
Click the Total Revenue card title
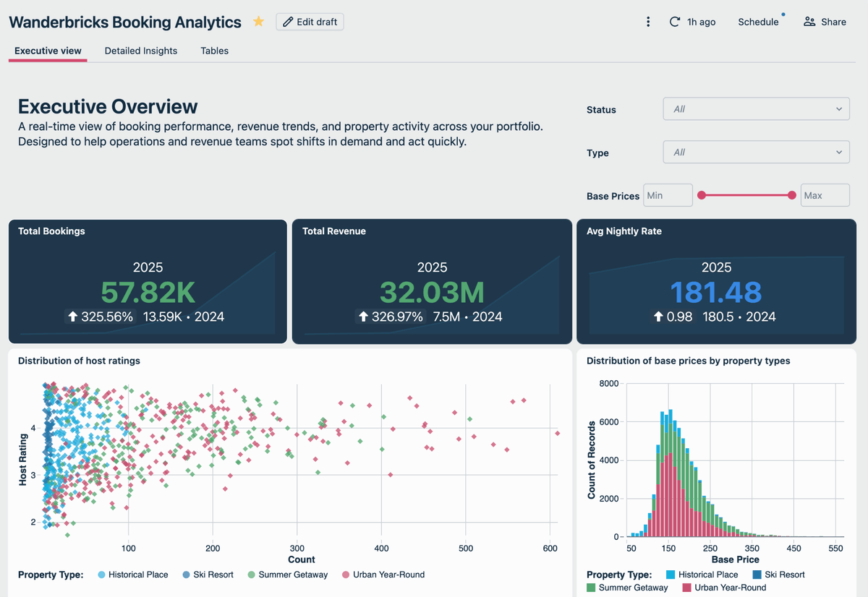(334, 231)
